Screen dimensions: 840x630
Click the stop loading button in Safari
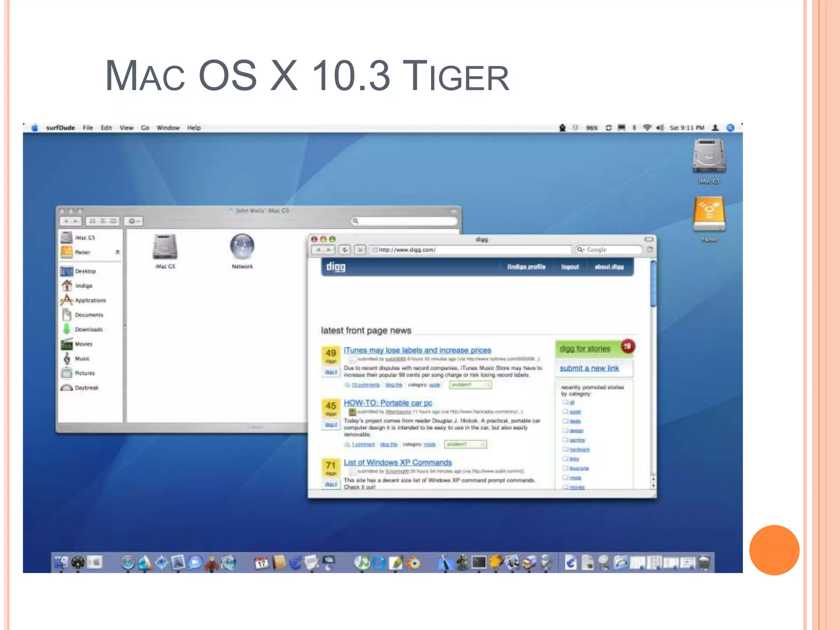(360, 249)
